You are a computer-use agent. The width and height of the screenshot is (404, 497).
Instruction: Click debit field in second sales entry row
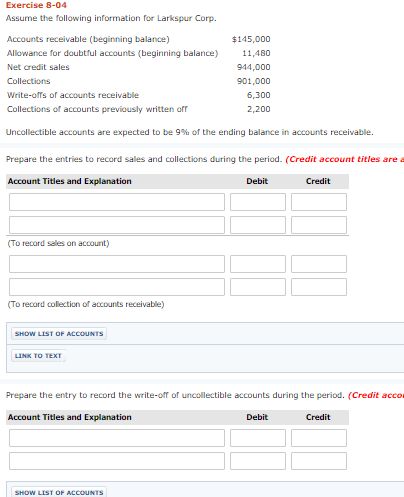click(x=258, y=225)
